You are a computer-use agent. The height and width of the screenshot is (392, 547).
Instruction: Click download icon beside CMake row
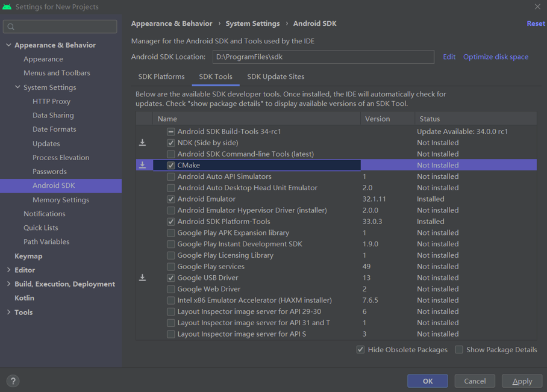[143, 165]
